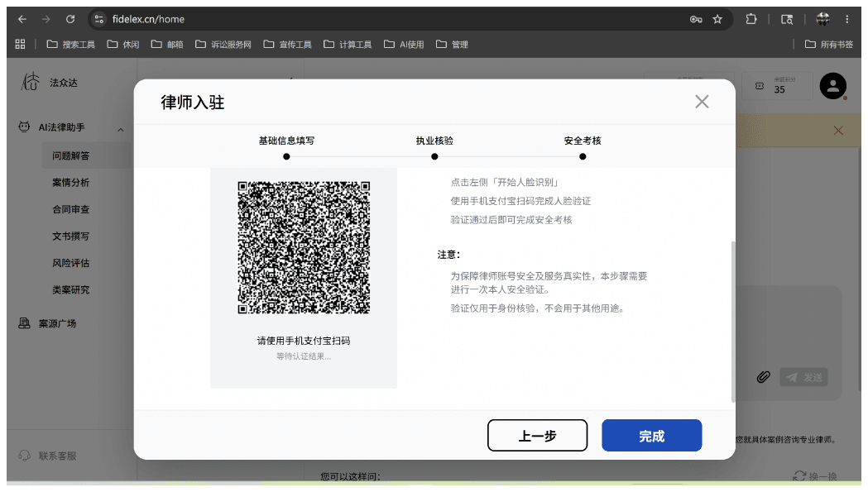868x492 pixels.
Task: Click the 法众达 logo
Action: pos(31,82)
